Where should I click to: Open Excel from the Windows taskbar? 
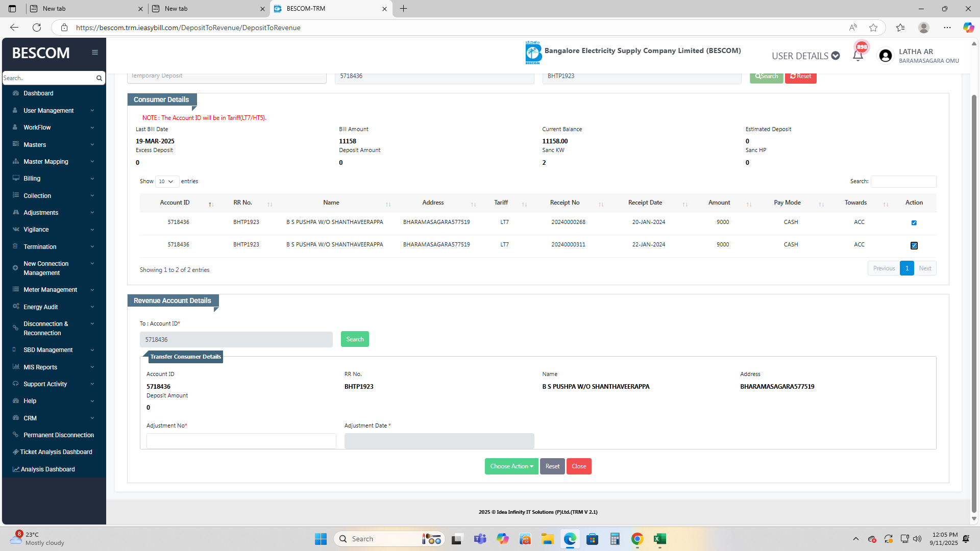[x=659, y=539]
